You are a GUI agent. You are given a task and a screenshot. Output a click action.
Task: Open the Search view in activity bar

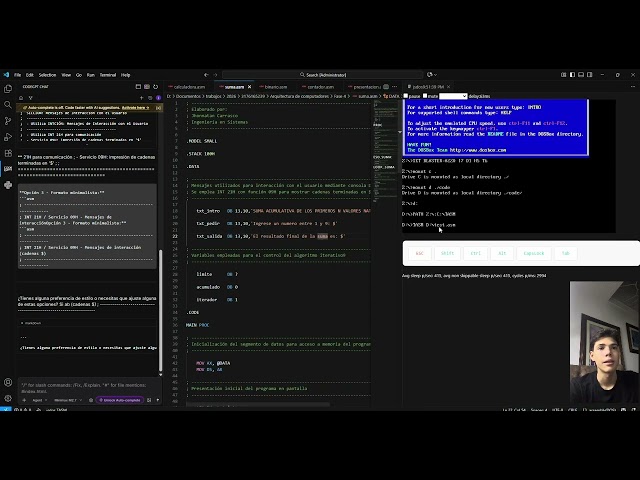point(8,105)
